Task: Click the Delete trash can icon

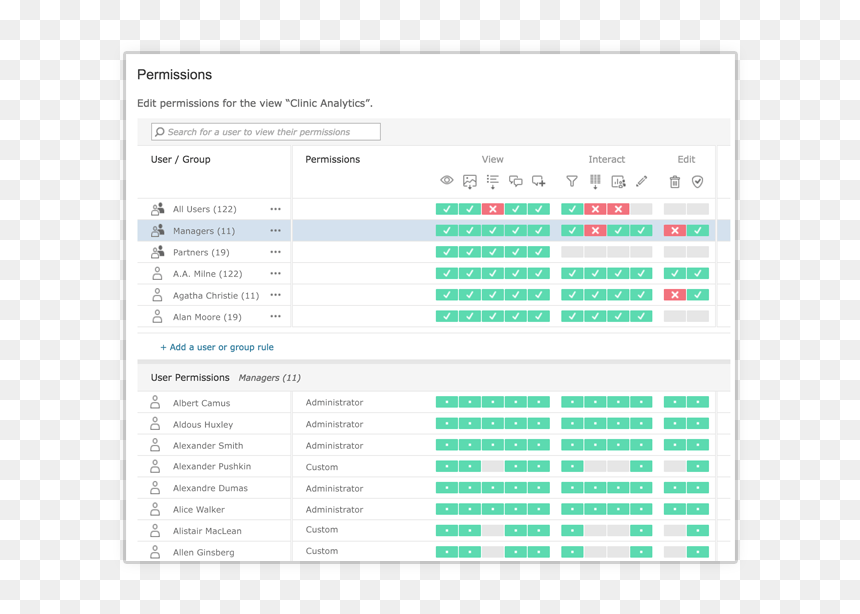Action: pos(675,182)
